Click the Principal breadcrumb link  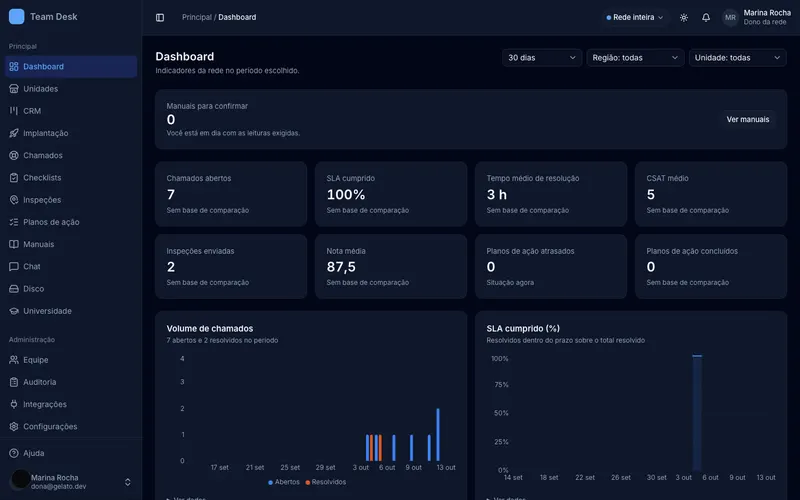196,17
